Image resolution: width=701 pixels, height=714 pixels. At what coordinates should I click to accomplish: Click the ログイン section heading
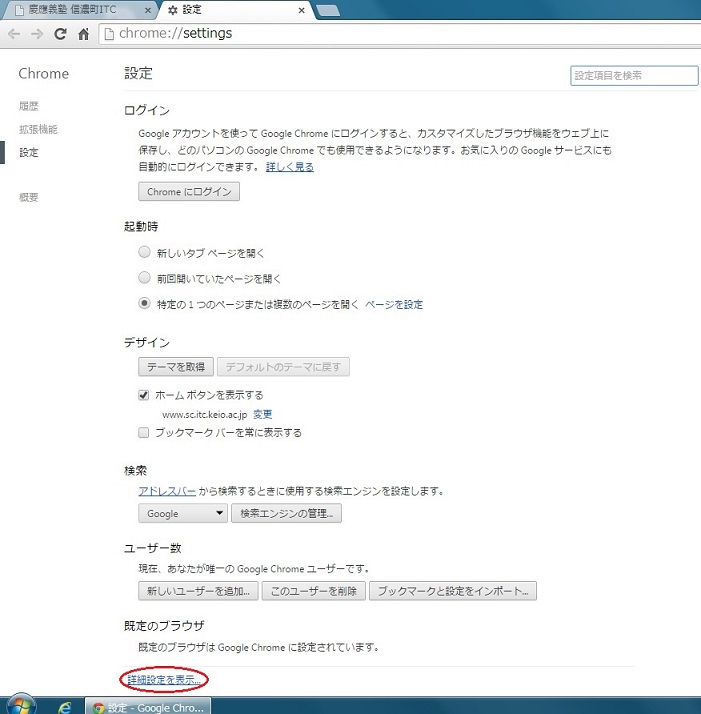point(147,110)
